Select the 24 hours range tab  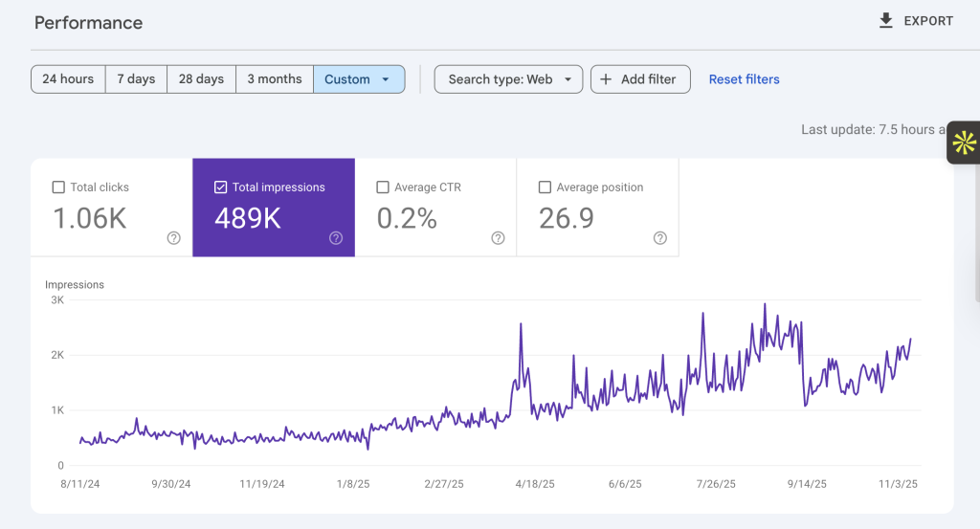click(68, 79)
